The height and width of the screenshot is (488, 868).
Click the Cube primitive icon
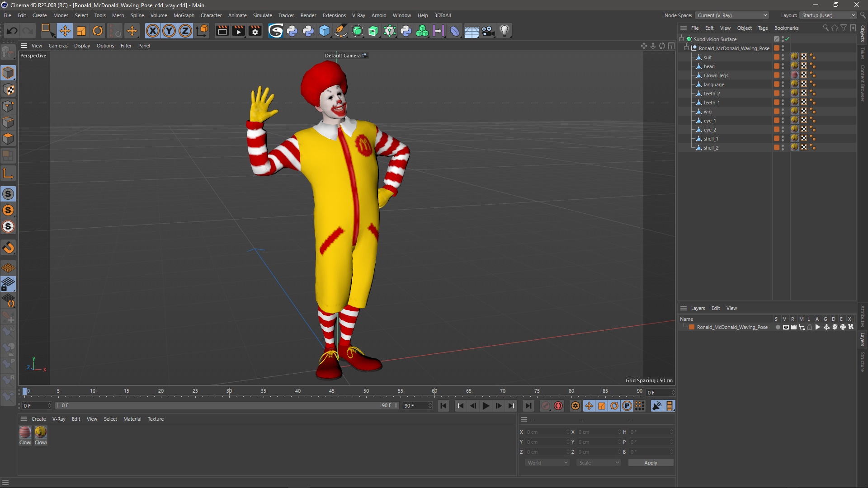coord(325,31)
